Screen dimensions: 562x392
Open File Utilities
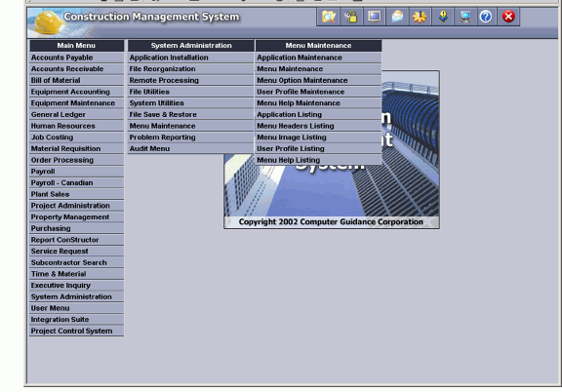(x=190, y=92)
